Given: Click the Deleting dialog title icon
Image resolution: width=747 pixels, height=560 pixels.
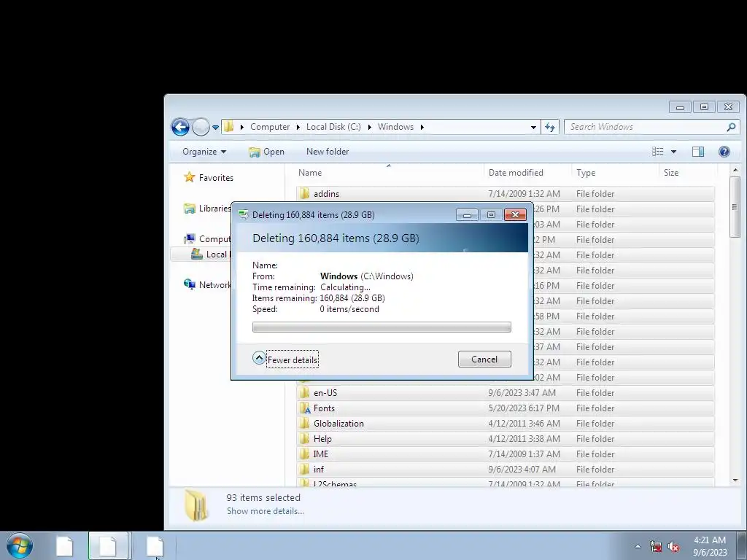Looking at the screenshot, I should pos(244,215).
